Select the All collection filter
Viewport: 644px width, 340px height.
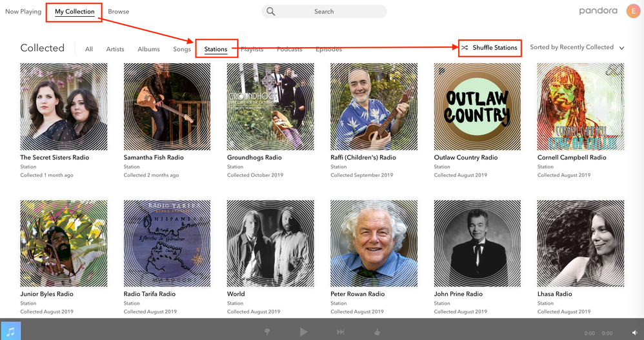[x=89, y=49]
